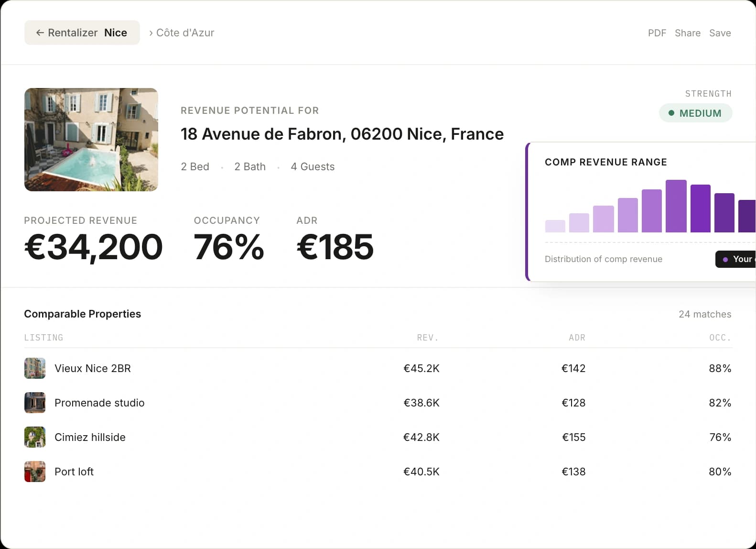The height and width of the screenshot is (549, 756).
Task: Open Port loft listing thumbnail
Action: point(35,472)
